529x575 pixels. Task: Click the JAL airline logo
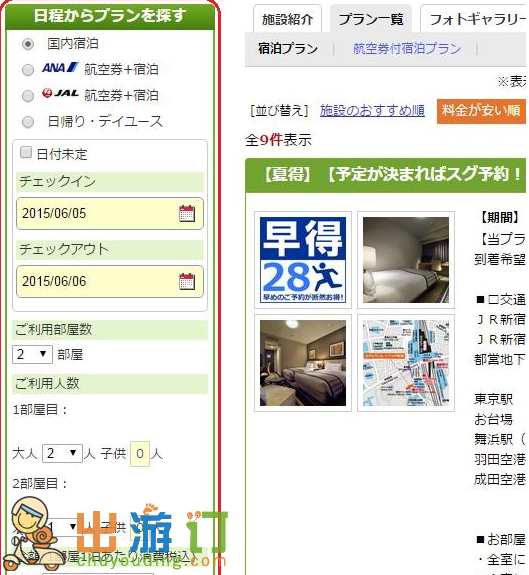coord(60,94)
